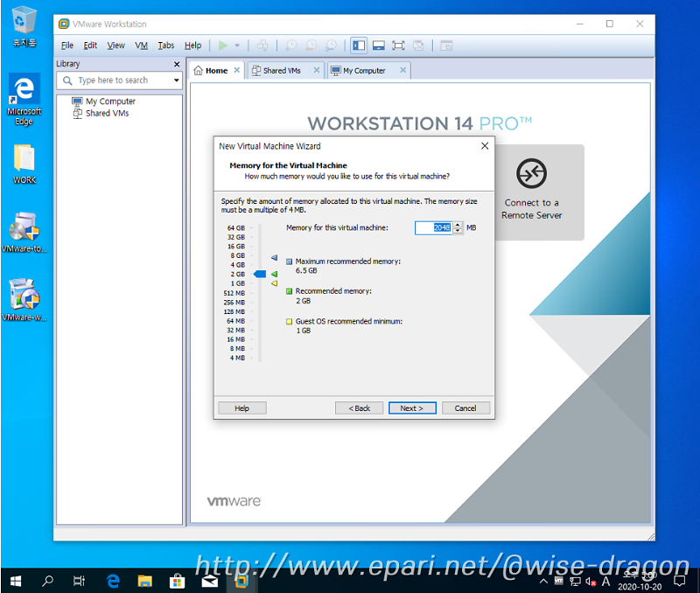Open the VM menu
Screen dimensions: 700x593
pos(141,45)
